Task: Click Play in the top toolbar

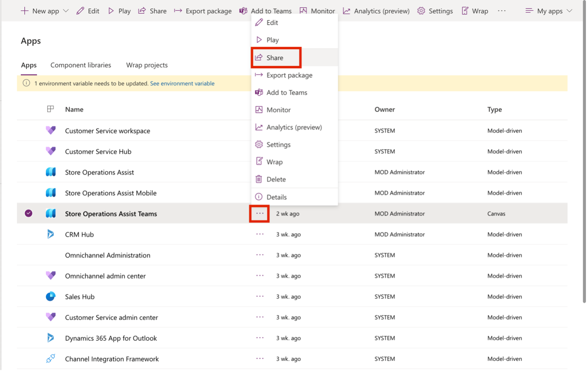Action: point(119,11)
